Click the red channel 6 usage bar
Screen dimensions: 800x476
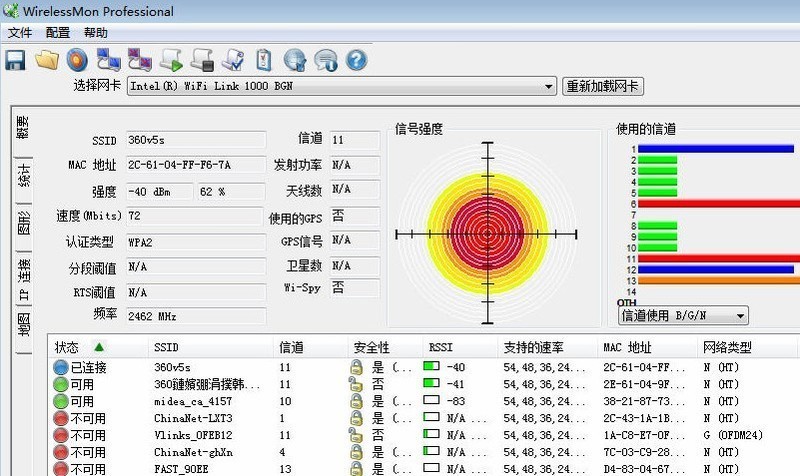click(x=719, y=204)
